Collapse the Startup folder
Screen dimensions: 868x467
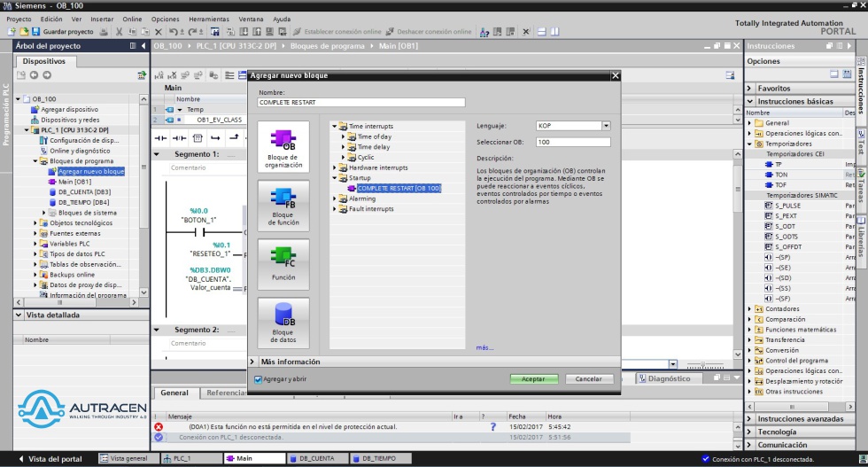[x=335, y=178]
